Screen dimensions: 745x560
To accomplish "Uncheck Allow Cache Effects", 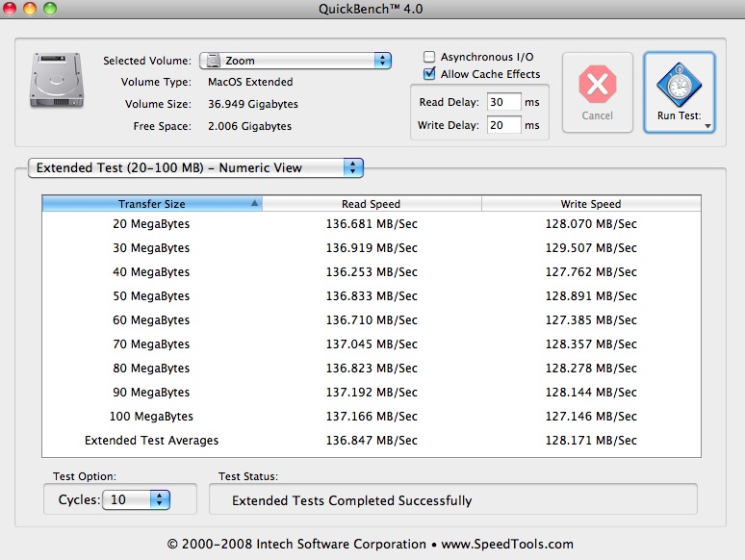I will coord(429,74).
